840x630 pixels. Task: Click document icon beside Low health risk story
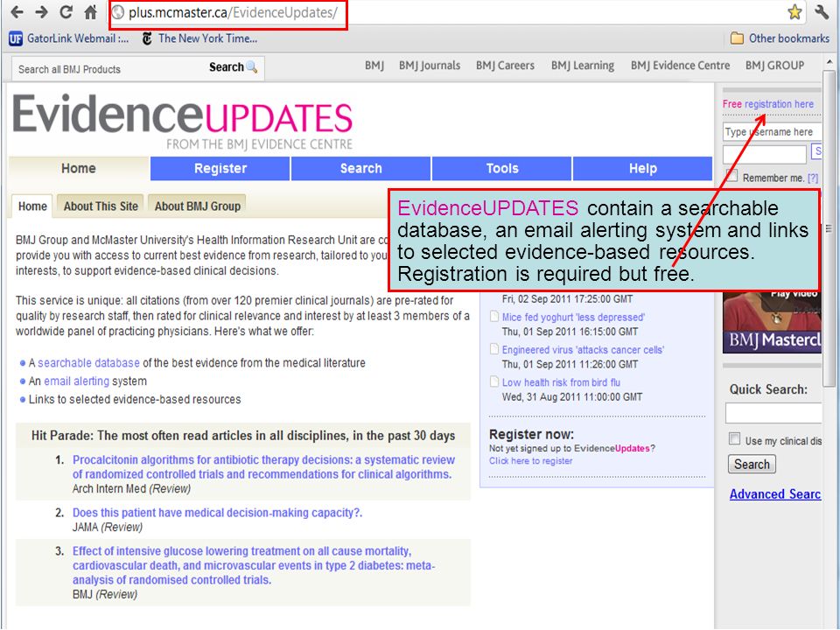[494, 382]
